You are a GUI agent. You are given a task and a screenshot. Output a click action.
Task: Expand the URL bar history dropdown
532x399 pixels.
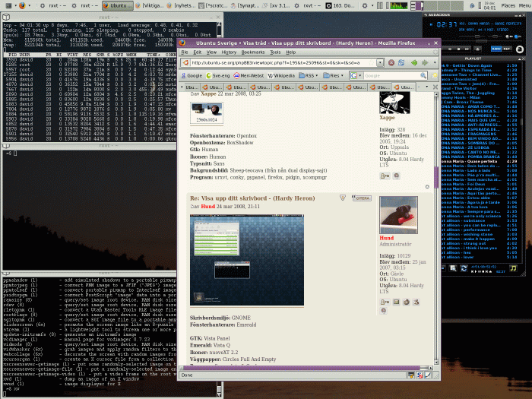pos(380,63)
